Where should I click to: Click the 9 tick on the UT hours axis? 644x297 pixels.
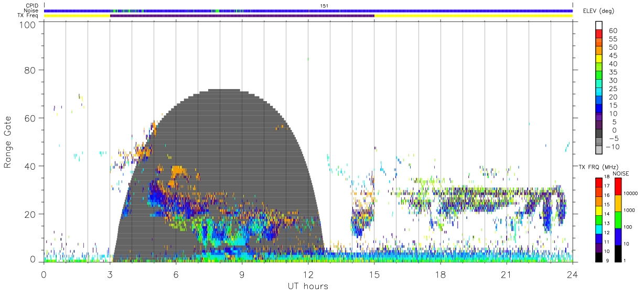[242, 274]
